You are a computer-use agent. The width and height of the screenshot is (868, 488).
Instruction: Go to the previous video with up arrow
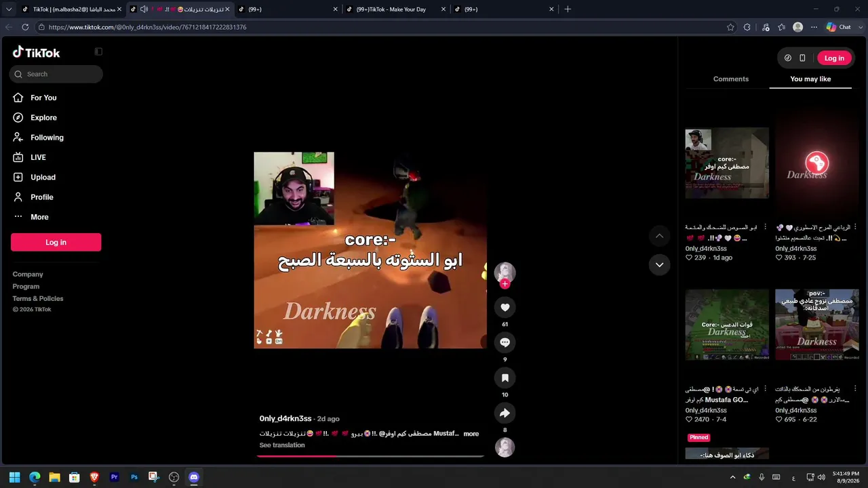659,236
